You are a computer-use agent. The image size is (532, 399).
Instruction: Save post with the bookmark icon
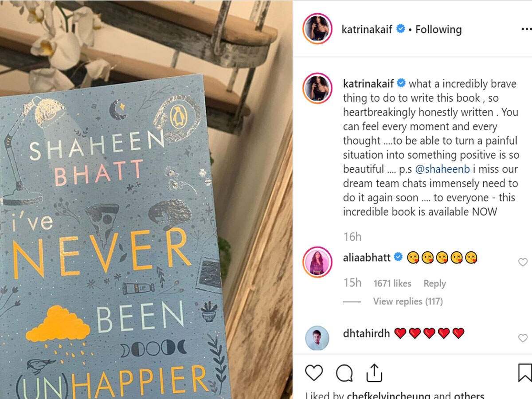click(x=525, y=373)
